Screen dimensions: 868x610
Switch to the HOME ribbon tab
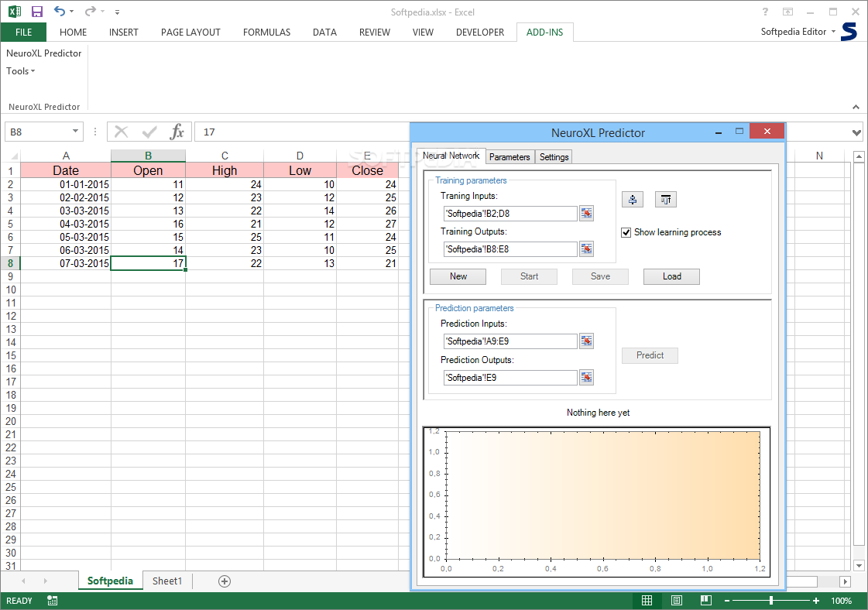tap(73, 32)
